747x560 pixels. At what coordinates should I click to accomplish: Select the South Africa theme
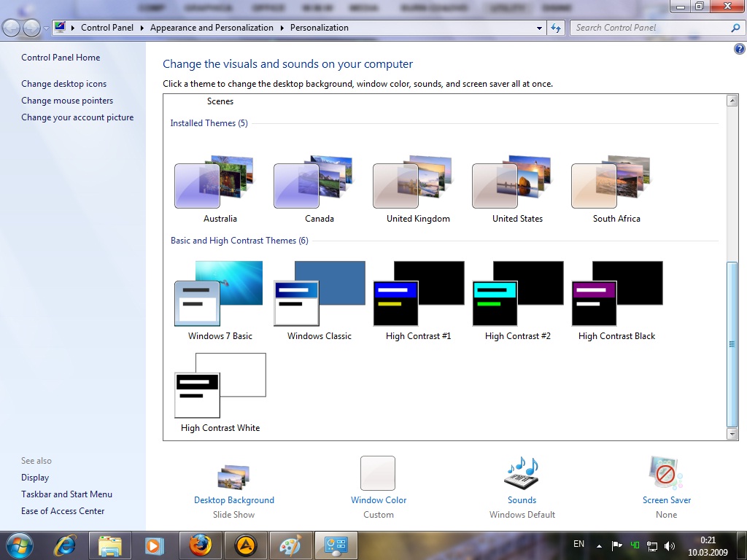(x=611, y=182)
